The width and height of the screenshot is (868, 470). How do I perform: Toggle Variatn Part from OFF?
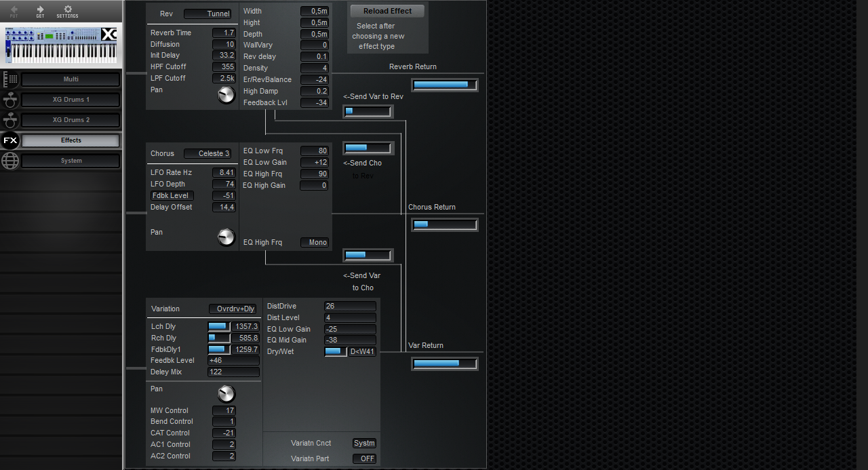coord(364,458)
